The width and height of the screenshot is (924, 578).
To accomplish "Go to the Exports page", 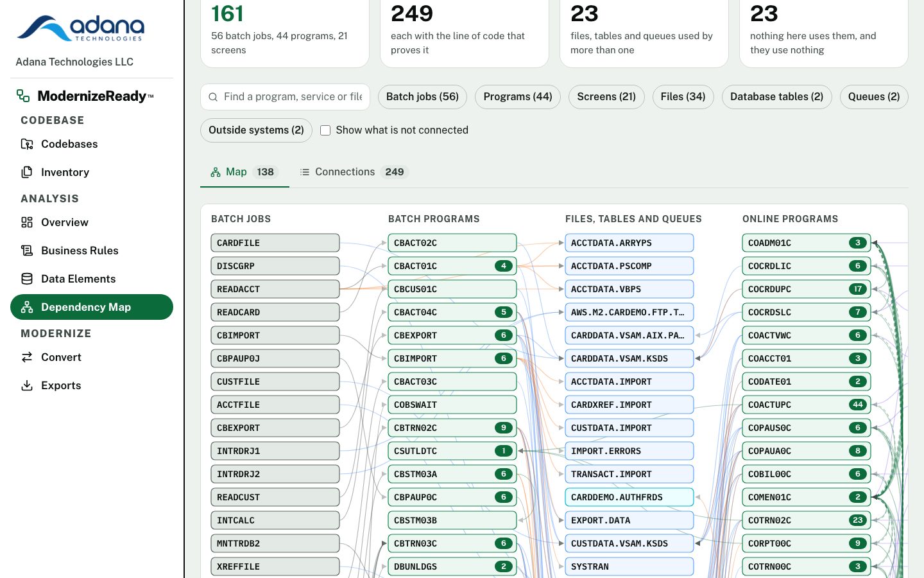I will [x=92, y=385].
